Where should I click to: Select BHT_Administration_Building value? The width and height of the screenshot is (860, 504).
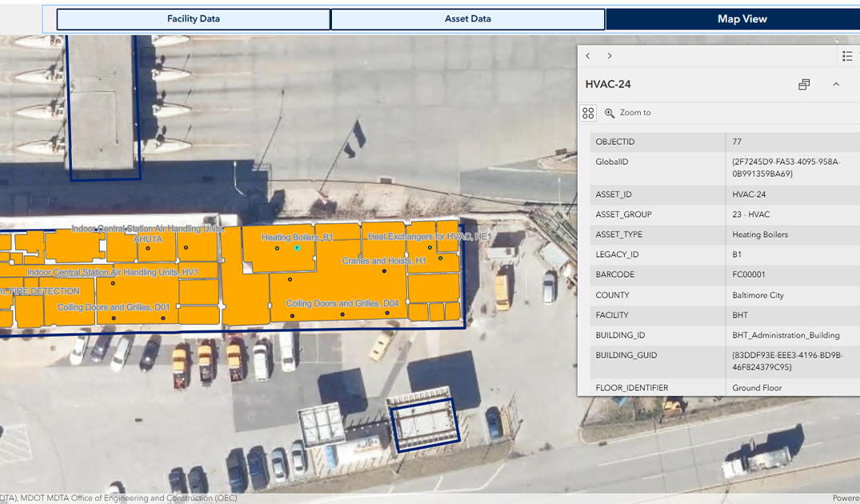click(786, 335)
